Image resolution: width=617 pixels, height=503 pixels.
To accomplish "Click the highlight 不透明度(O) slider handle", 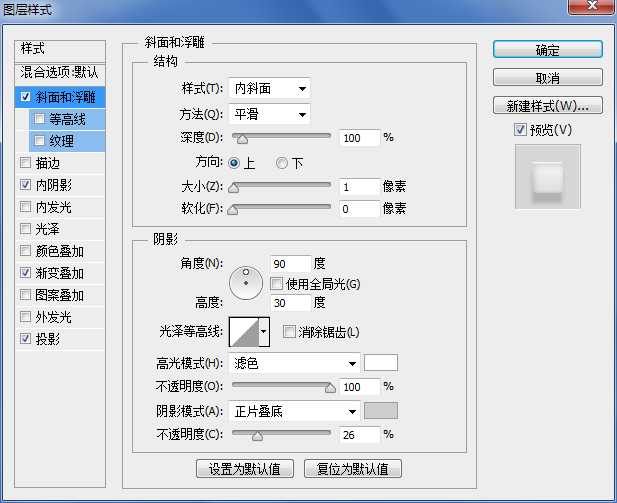I will coord(331,388).
